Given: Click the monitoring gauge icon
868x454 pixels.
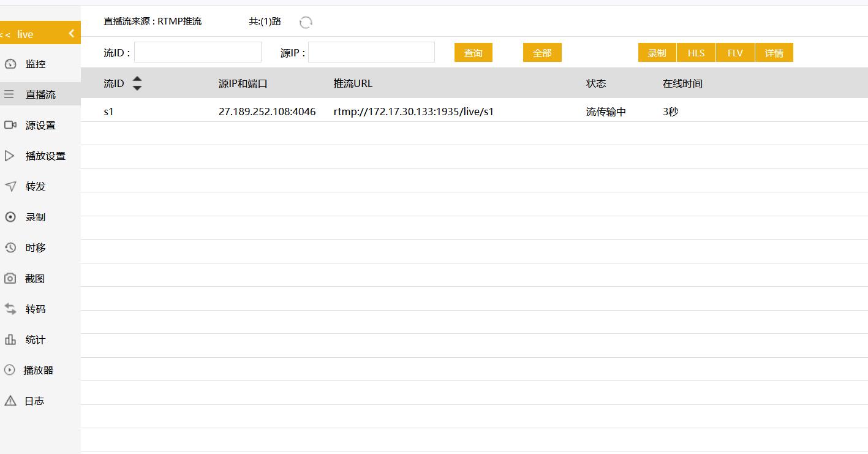Looking at the screenshot, I should (x=10, y=64).
